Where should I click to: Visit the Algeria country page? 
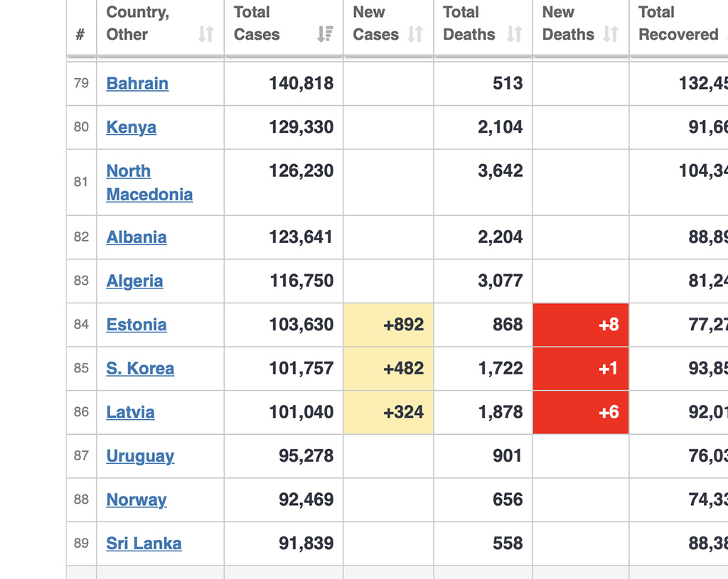[x=134, y=281]
